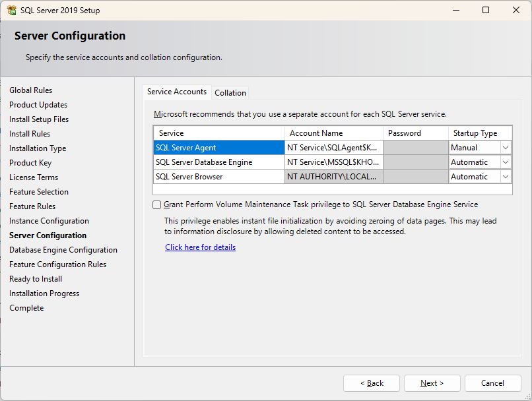Viewport: 532px width, 401px height.
Task: Select Product Updates in the setup steps
Action: (38, 105)
